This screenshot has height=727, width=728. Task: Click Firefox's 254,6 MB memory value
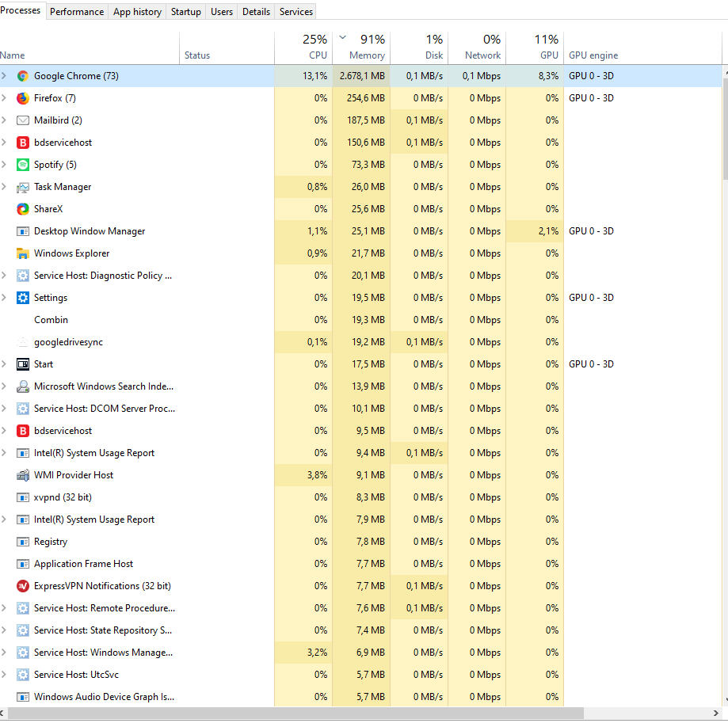coord(365,98)
